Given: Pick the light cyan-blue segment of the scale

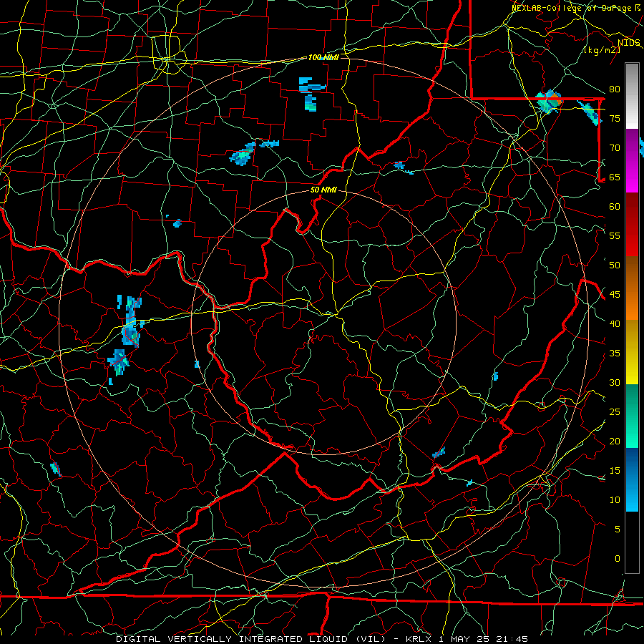Looking at the screenshot, I should [x=632, y=497].
